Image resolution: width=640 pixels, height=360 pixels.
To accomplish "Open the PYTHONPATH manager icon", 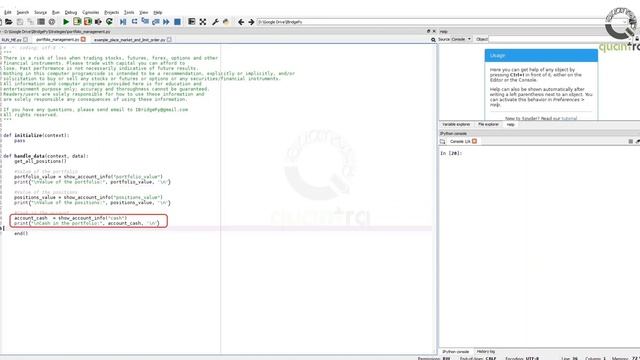I will [x=226, y=22].
